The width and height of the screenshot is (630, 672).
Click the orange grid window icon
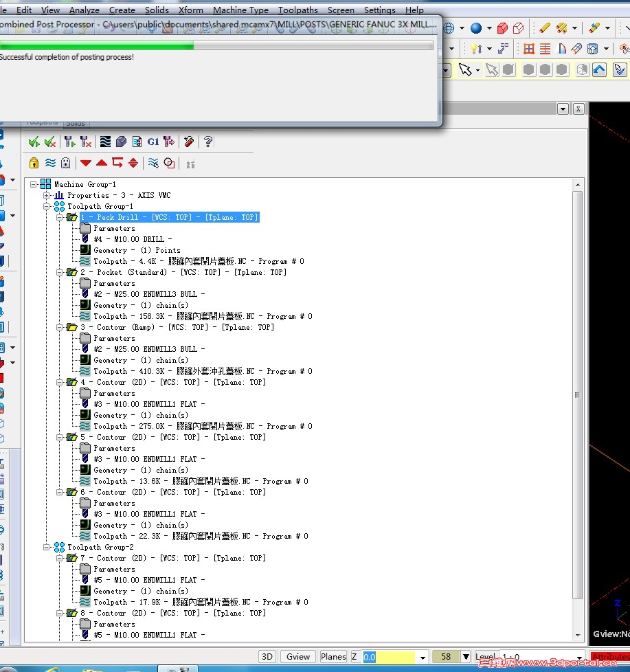tap(529, 49)
